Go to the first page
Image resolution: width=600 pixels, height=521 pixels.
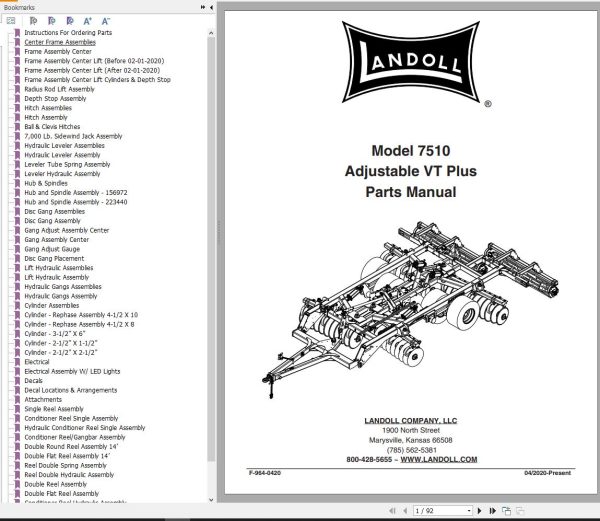(x=392, y=511)
